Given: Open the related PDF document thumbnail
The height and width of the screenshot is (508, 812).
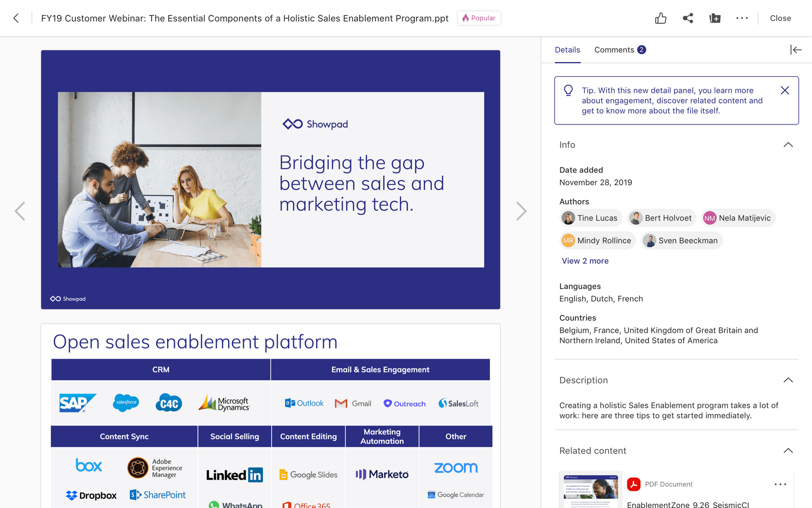Looking at the screenshot, I should [x=591, y=490].
